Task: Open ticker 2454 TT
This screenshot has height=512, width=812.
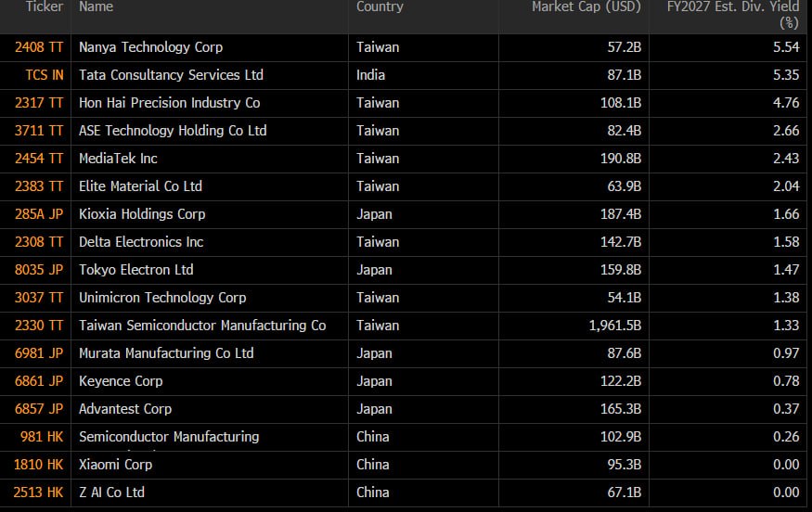Action: click(39, 159)
